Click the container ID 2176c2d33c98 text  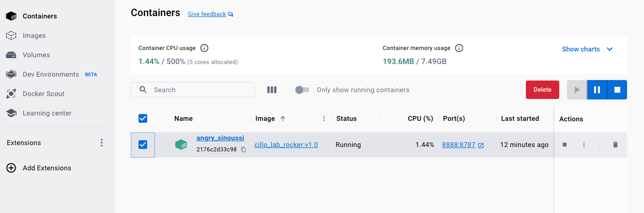(216, 149)
